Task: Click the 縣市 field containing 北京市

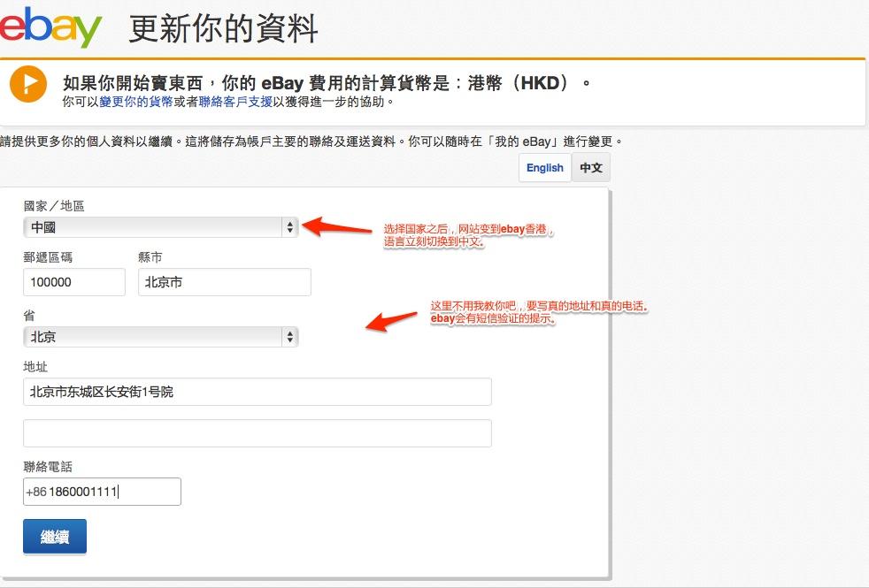Action: [225, 282]
